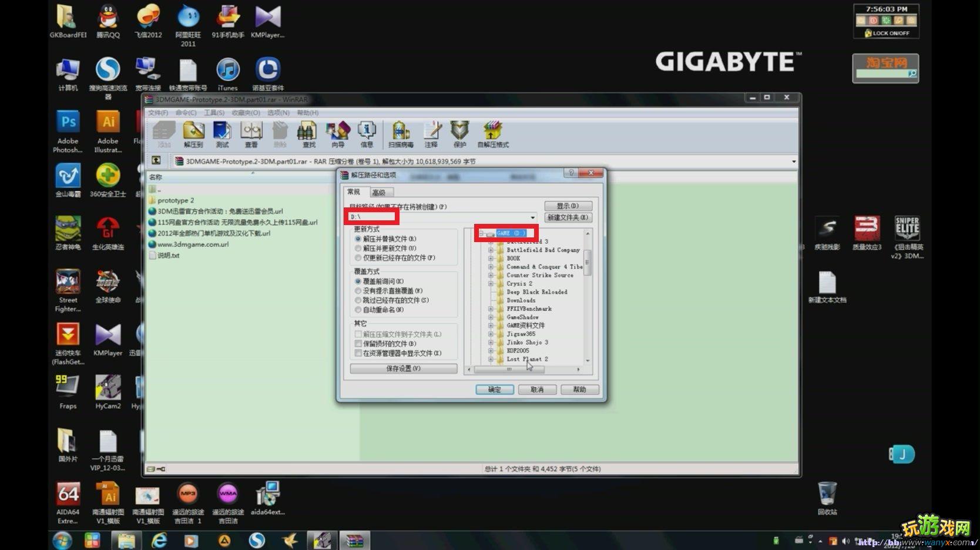Select 覆盖前询问 (K) radio button

(x=358, y=281)
